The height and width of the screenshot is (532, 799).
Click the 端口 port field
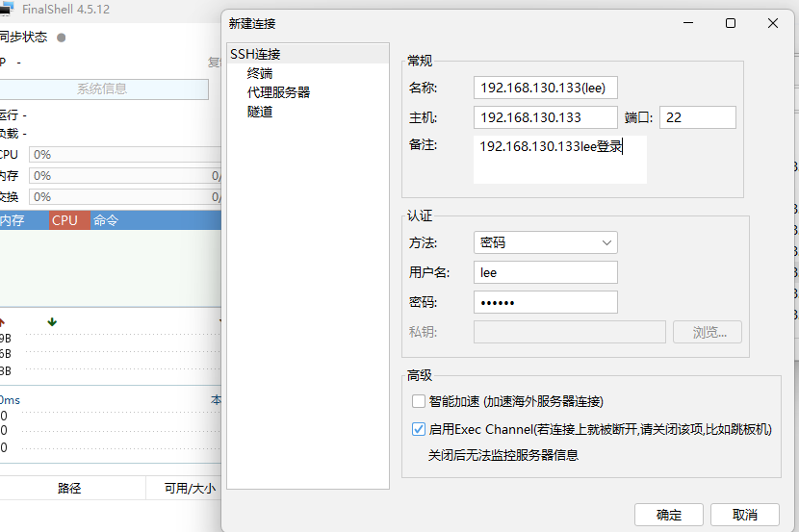click(698, 117)
